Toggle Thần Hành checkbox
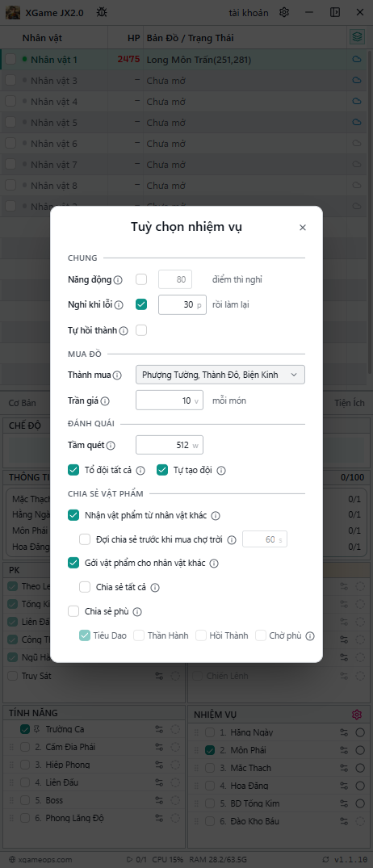This screenshot has width=373, height=868. [x=139, y=635]
